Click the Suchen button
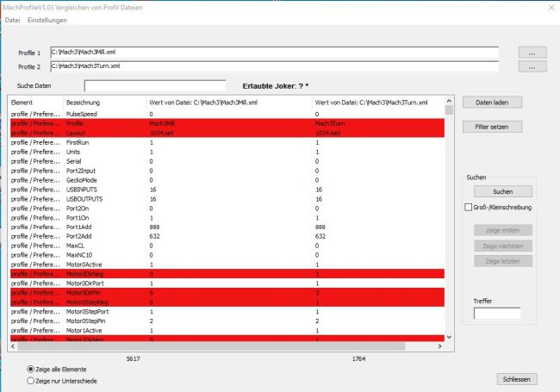 [502, 191]
